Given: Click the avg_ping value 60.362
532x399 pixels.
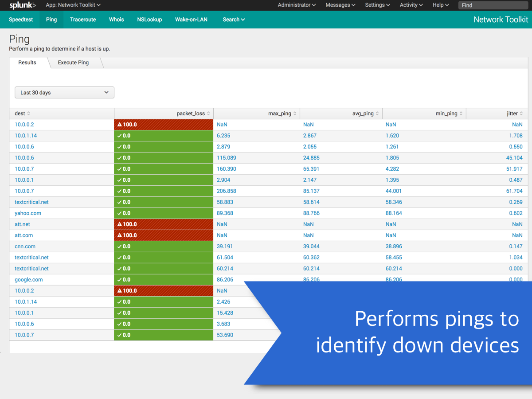Looking at the screenshot, I should 311,258.
